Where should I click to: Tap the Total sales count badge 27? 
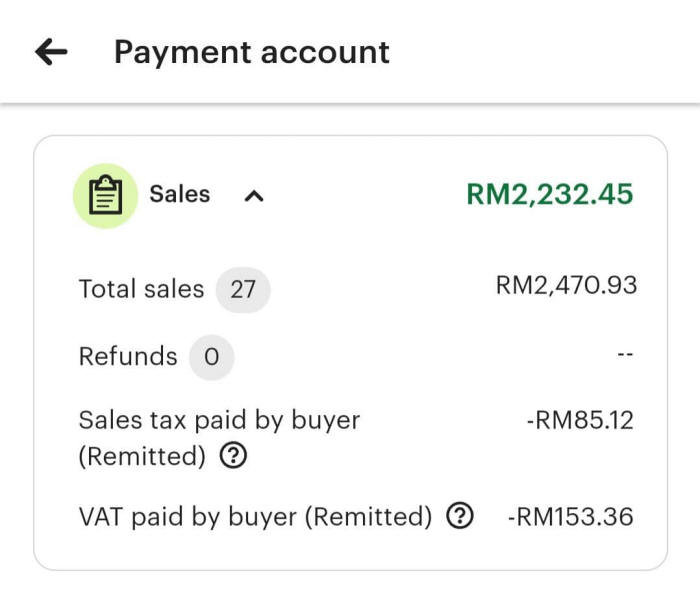pyautogui.click(x=243, y=290)
